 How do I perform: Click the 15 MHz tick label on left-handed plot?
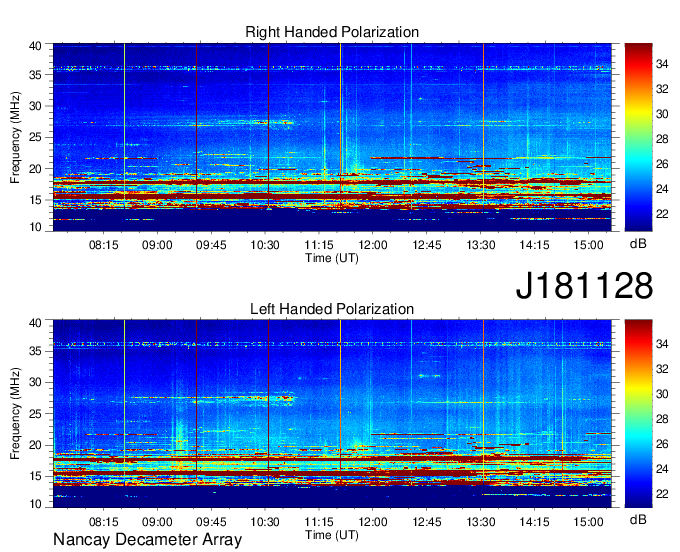[x=35, y=477]
